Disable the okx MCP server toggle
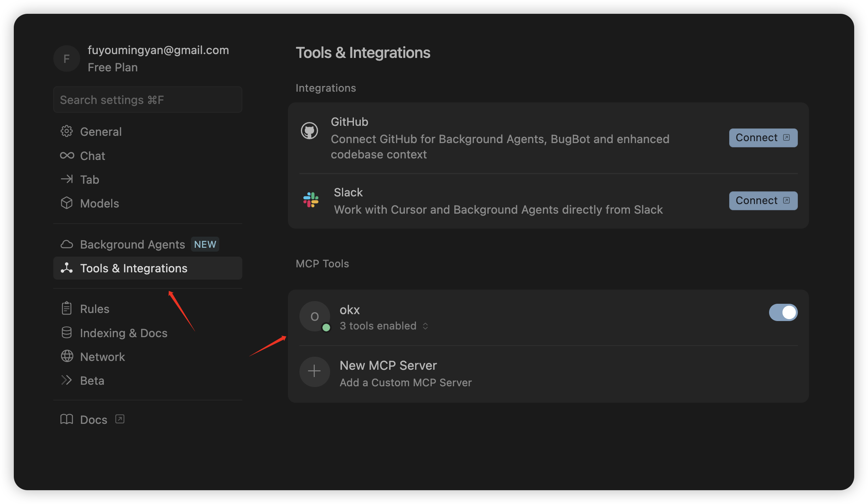The image size is (868, 504). pos(783,312)
